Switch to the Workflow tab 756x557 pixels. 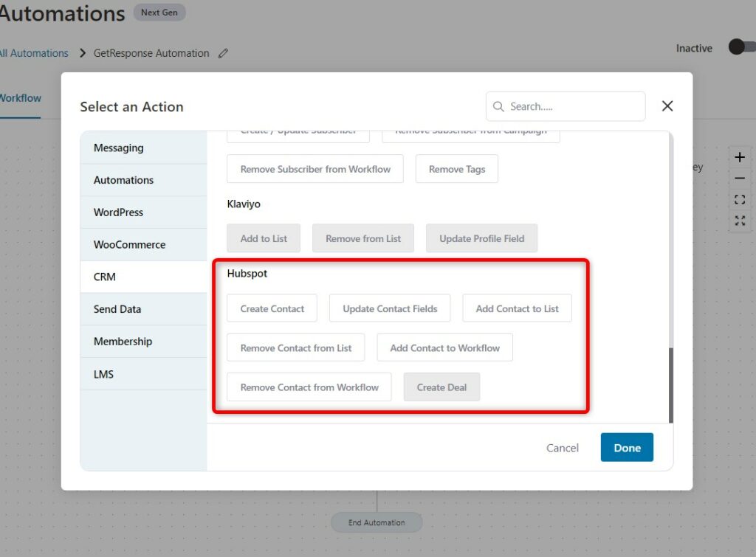point(20,98)
